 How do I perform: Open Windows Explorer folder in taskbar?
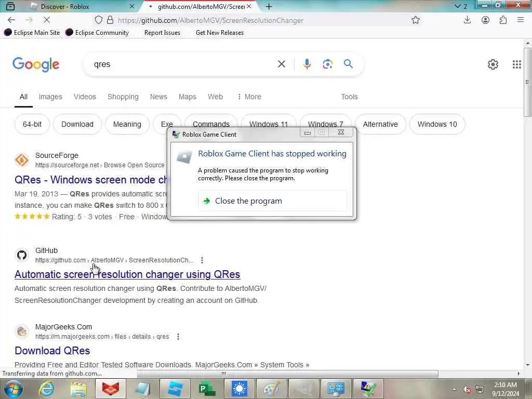[x=79, y=389]
